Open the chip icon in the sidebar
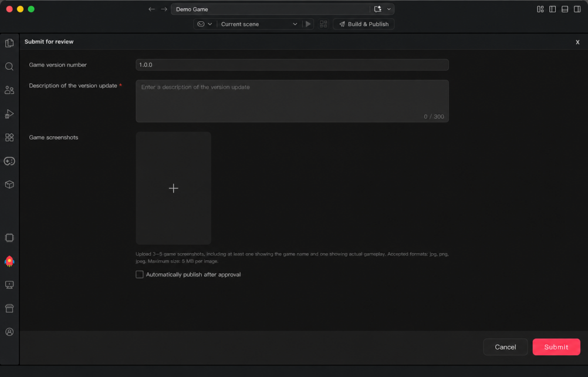Viewport: 588px width, 377px height. click(9, 238)
